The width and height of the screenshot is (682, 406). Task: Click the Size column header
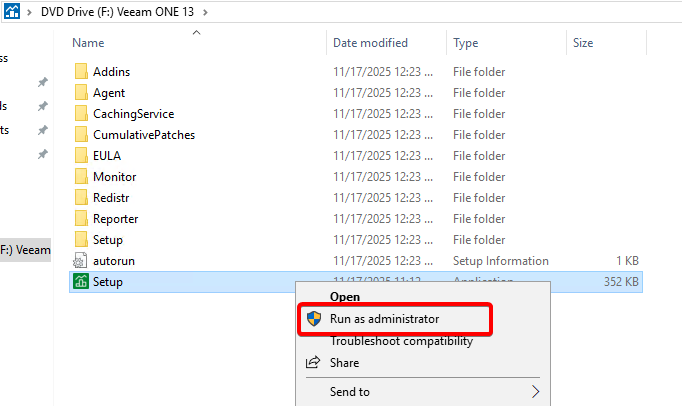click(x=582, y=43)
